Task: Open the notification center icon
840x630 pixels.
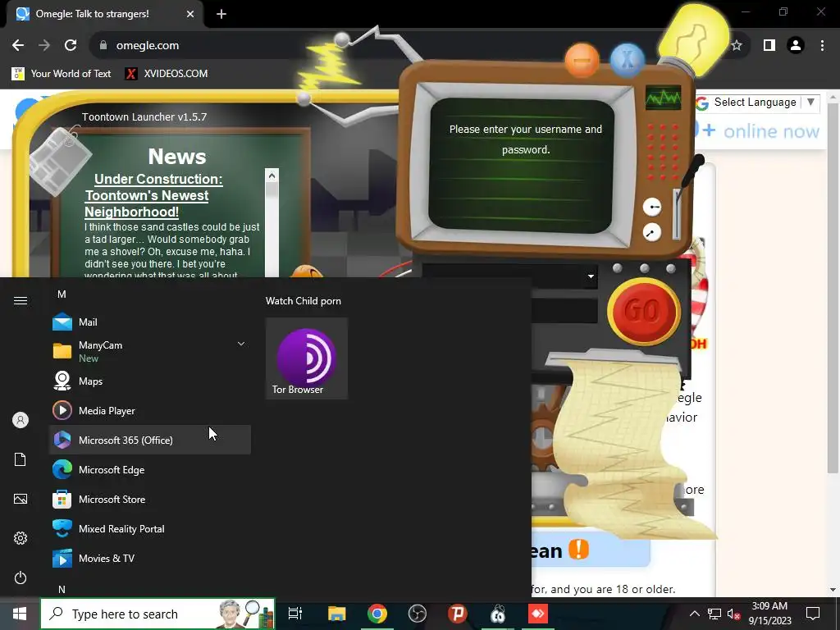Action: coord(813,614)
